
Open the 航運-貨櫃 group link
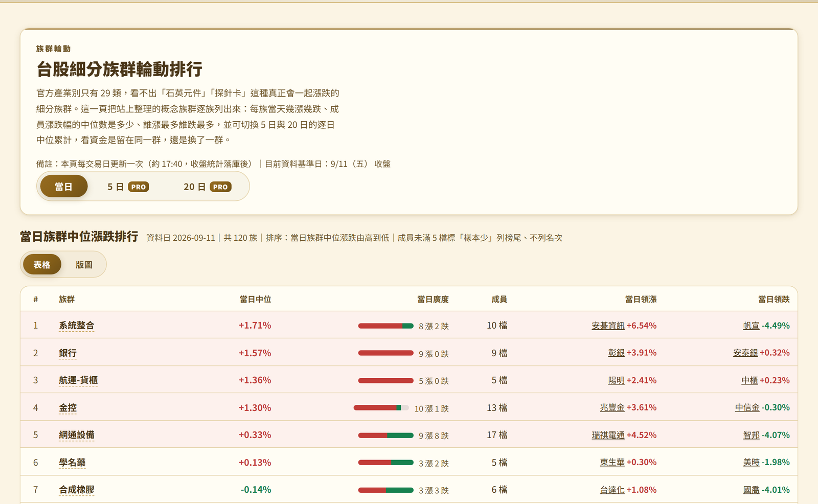[x=78, y=380]
